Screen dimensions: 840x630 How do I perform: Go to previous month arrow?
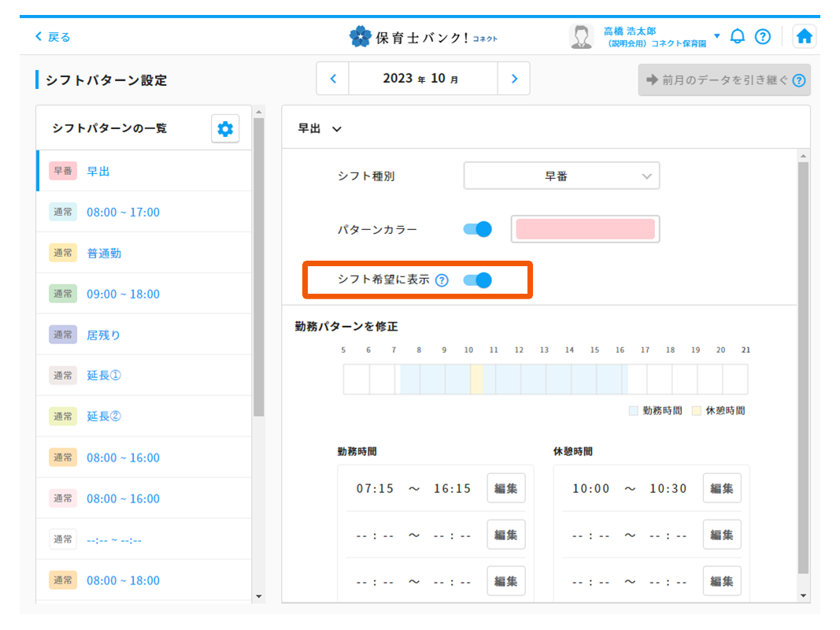click(333, 79)
